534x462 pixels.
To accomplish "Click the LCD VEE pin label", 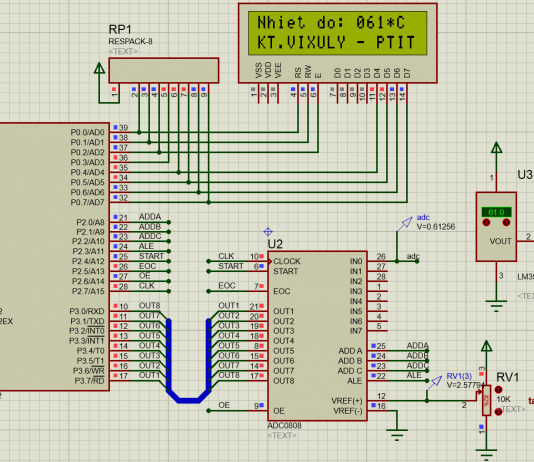I will [x=278, y=70].
